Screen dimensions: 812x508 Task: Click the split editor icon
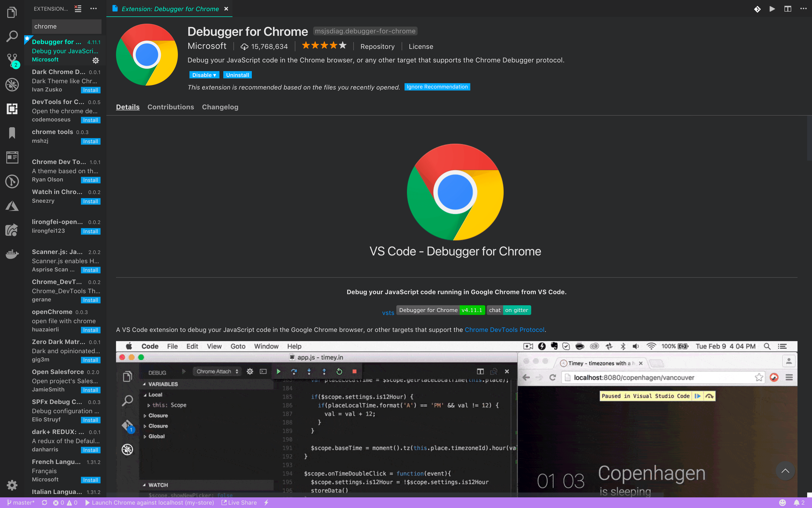[x=788, y=9]
